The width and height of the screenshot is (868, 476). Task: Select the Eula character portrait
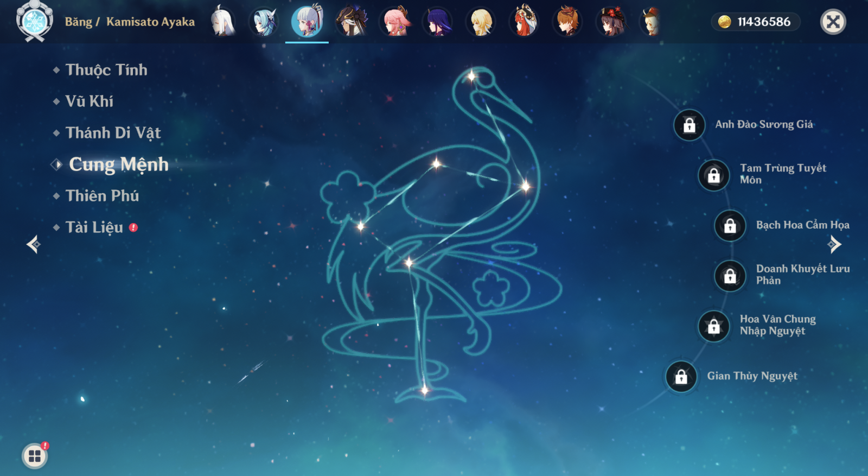(264, 22)
